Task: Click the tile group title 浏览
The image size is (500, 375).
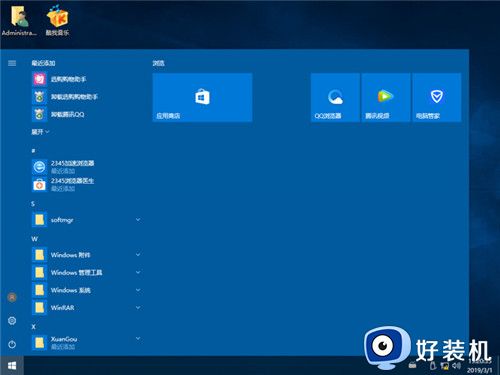Action: [x=158, y=63]
